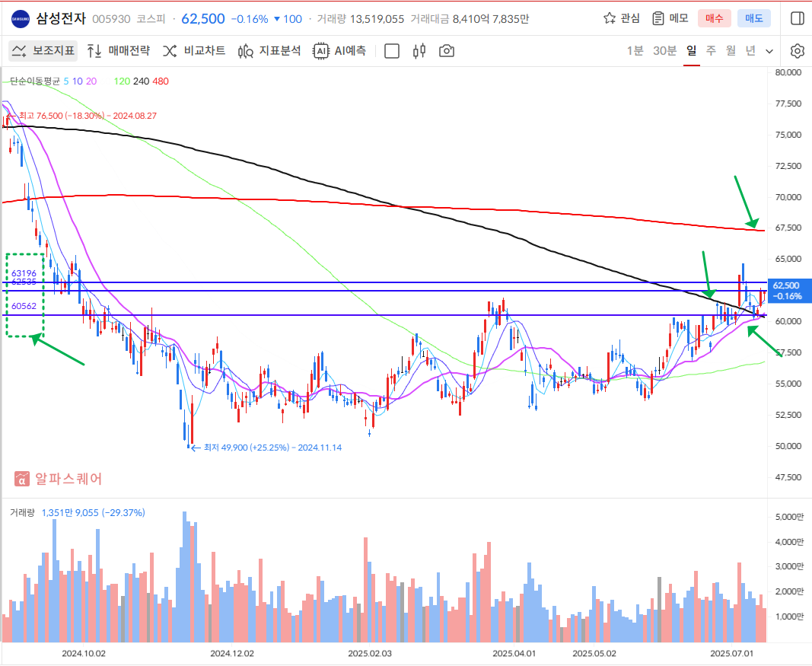Image resolution: width=812 pixels, height=666 pixels.
Task: Click the 2025.04.01 date axis label
Action: pyautogui.click(x=514, y=654)
